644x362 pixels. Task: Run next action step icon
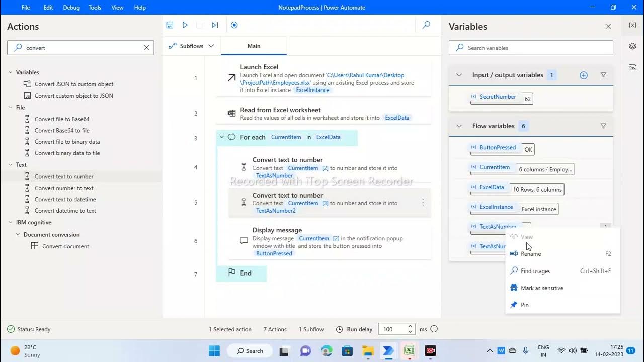215,25
